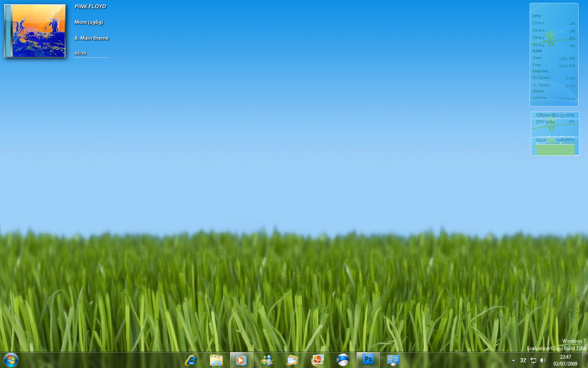This screenshot has width=588, height=368.
Task: Click the PINK FLOYD artist name
Action: (90, 7)
